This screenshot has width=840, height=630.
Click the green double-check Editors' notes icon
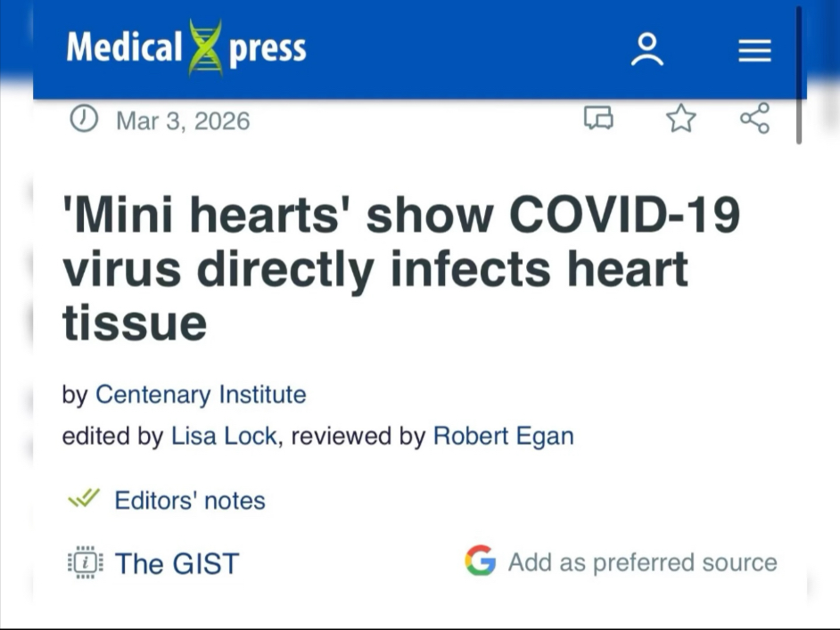(84, 499)
